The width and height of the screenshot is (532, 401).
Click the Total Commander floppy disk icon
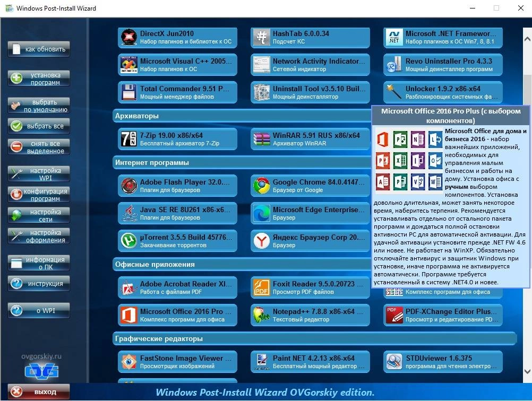click(x=128, y=92)
